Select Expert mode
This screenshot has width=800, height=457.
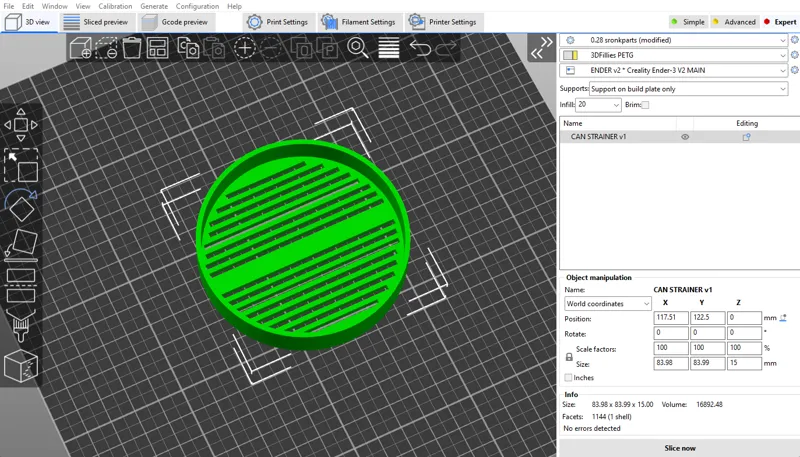click(x=780, y=22)
